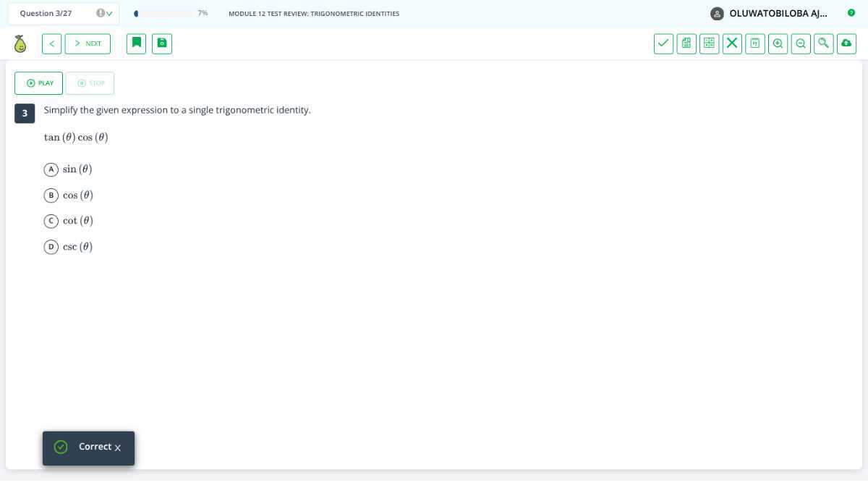Select answer B cos(θ)
This screenshot has width=868, height=488.
click(69, 195)
